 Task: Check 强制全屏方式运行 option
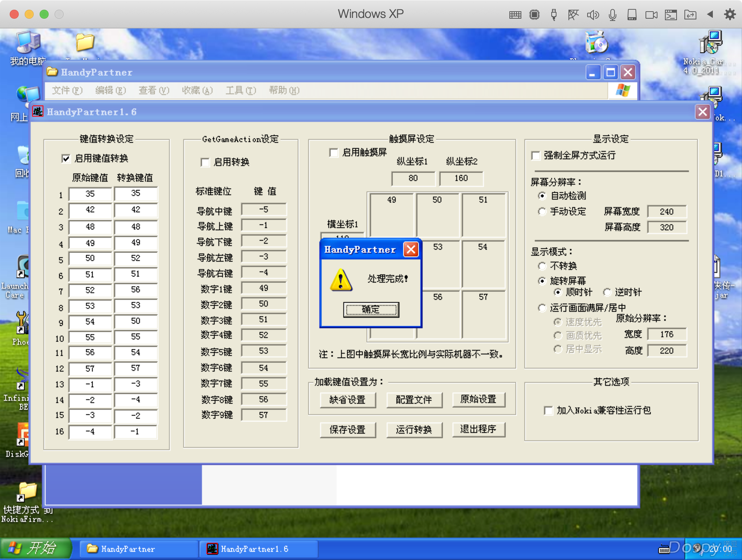[536, 156]
